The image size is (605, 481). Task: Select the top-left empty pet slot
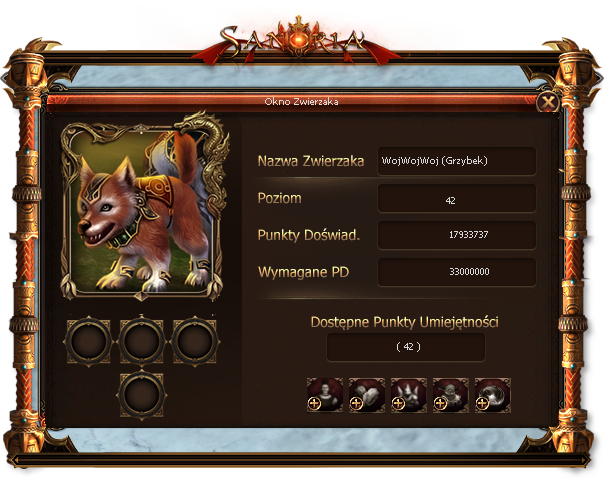pyautogui.click(x=89, y=341)
